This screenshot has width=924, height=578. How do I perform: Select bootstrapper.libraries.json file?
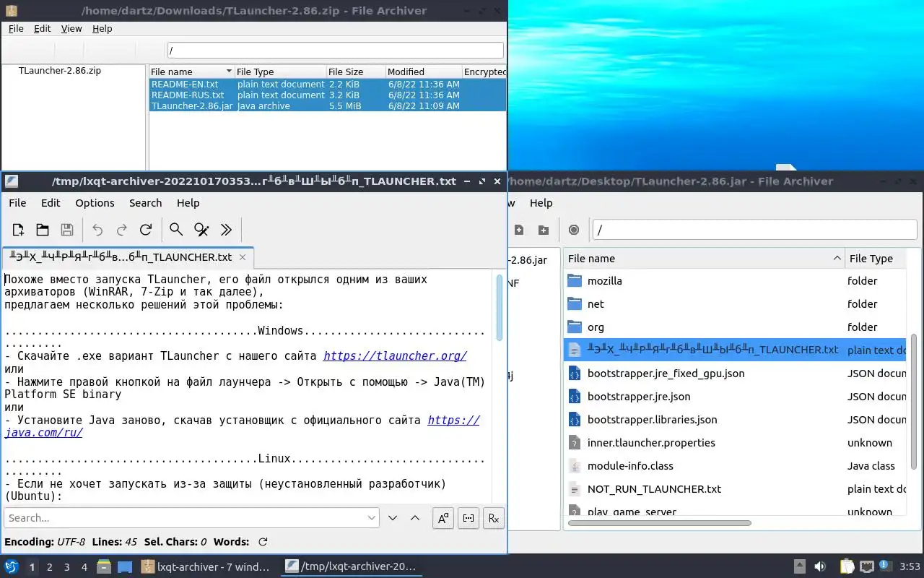point(735,420)
